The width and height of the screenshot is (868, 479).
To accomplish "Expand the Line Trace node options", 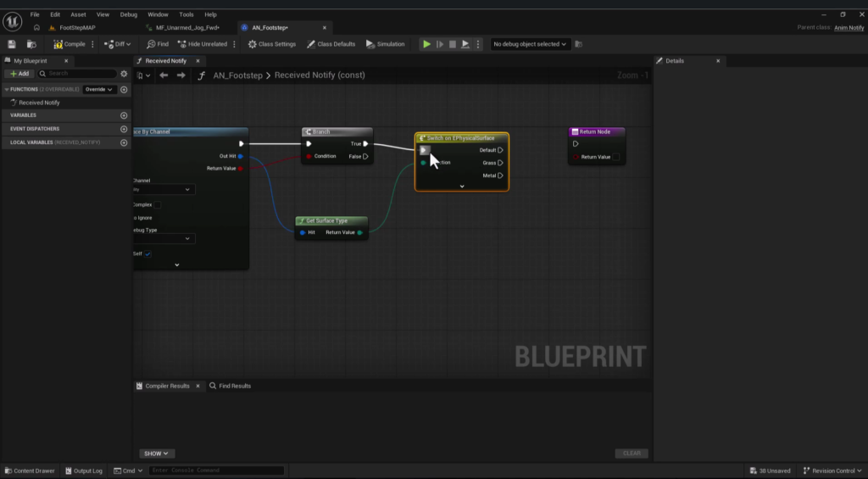I will (176, 265).
